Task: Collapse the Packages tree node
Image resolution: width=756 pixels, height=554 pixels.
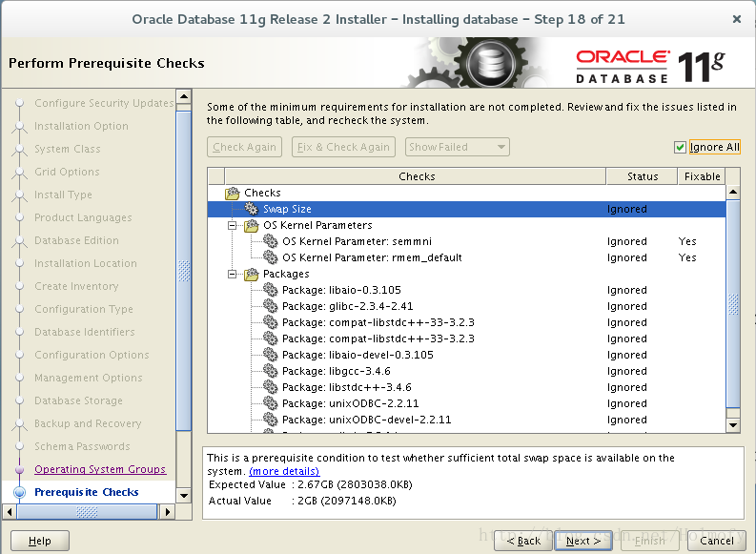Action: [x=232, y=275]
